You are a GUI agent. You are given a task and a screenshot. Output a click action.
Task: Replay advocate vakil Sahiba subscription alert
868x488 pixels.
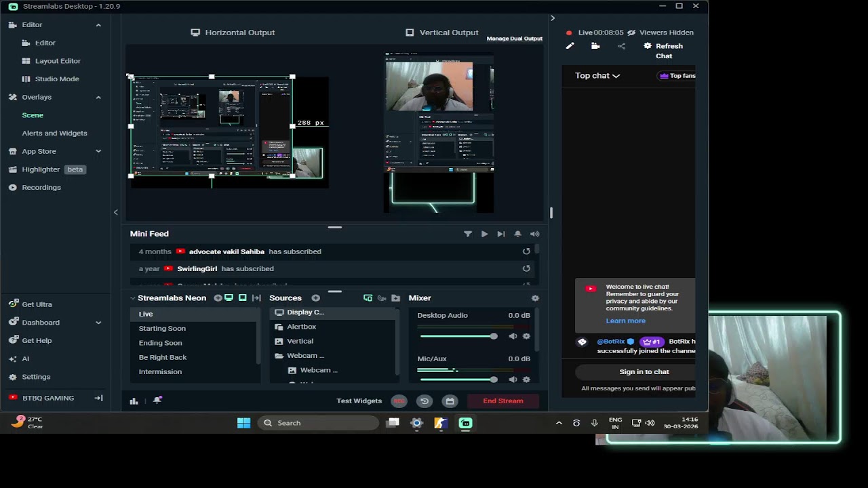pyautogui.click(x=526, y=251)
